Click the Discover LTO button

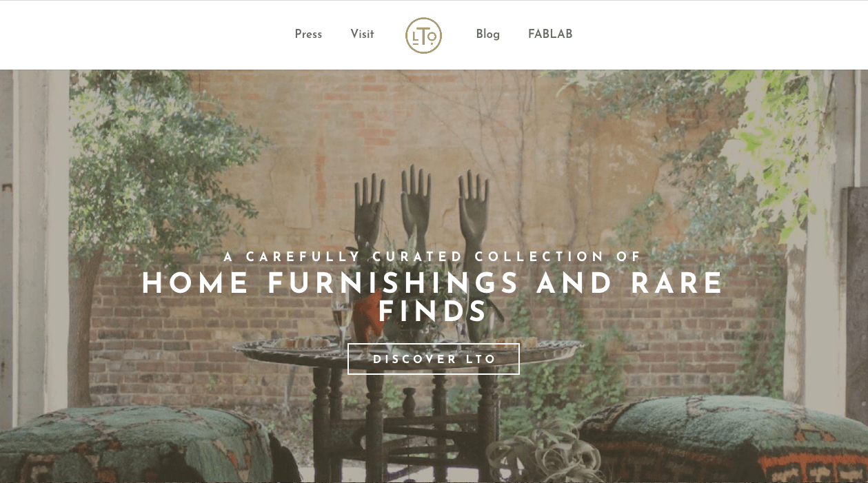pyautogui.click(x=434, y=359)
